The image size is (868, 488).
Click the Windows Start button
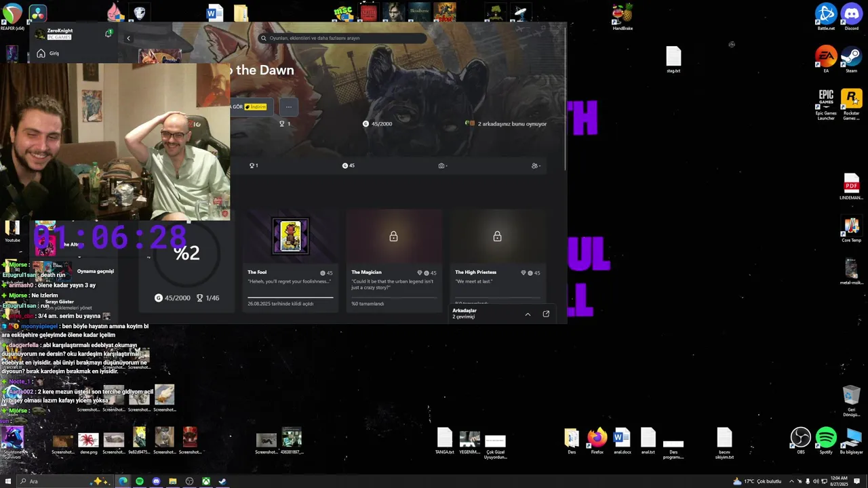click(x=8, y=481)
